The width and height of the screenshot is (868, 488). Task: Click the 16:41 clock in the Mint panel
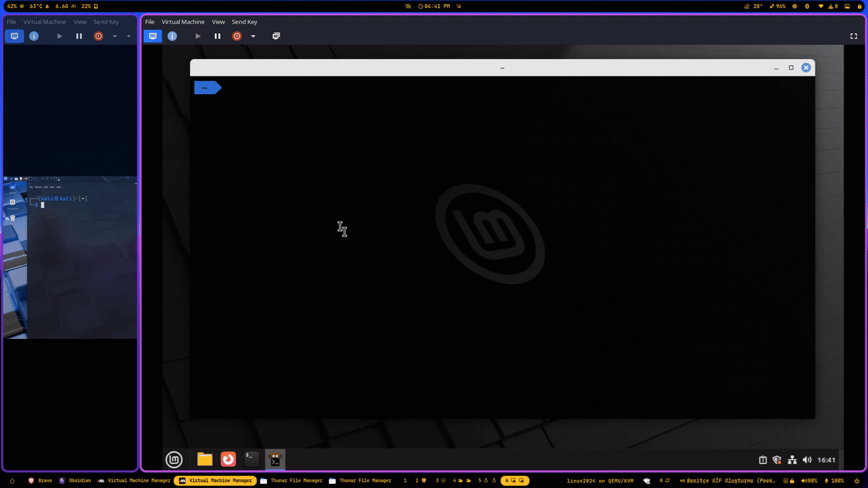point(827,460)
